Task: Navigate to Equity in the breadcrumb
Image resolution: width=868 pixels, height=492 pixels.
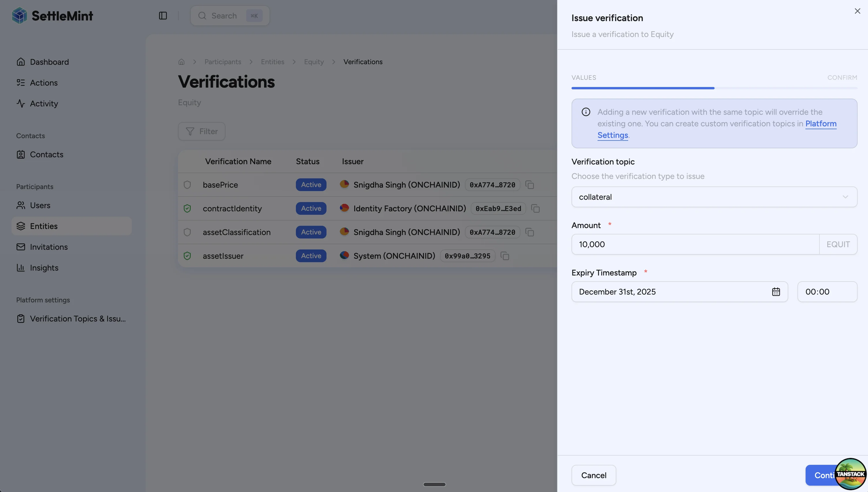Action: (314, 62)
